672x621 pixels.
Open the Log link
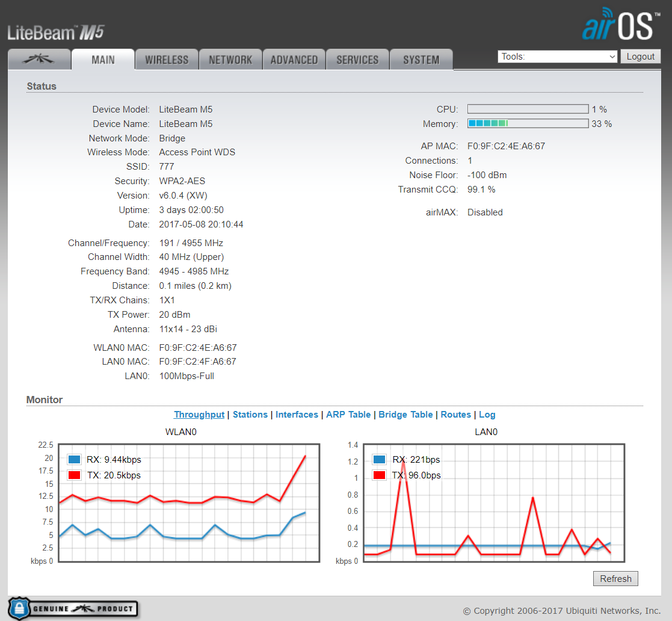click(487, 415)
